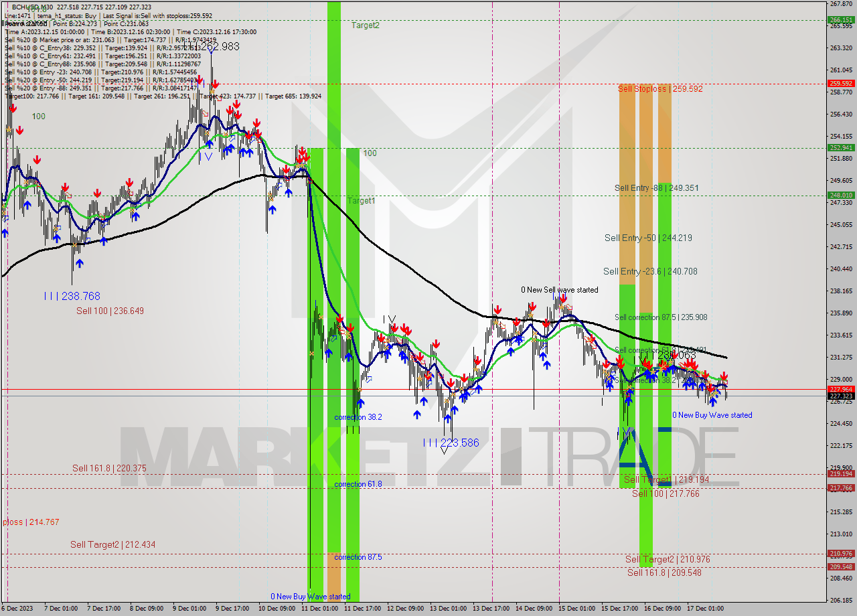Click the 'Sell 161.8 | 209.548' label

(x=664, y=572)
